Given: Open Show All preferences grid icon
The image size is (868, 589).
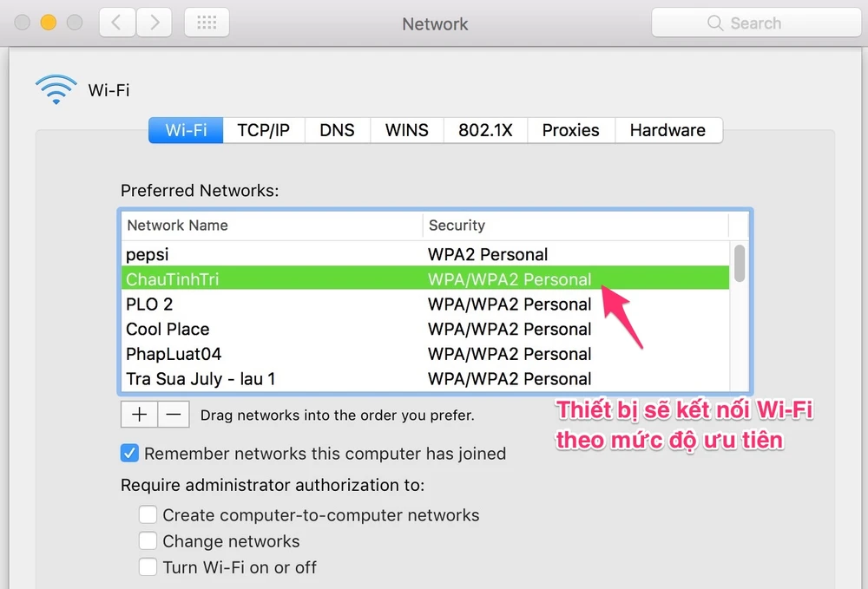Looking at the screenshot, I should tap(206, 23).
